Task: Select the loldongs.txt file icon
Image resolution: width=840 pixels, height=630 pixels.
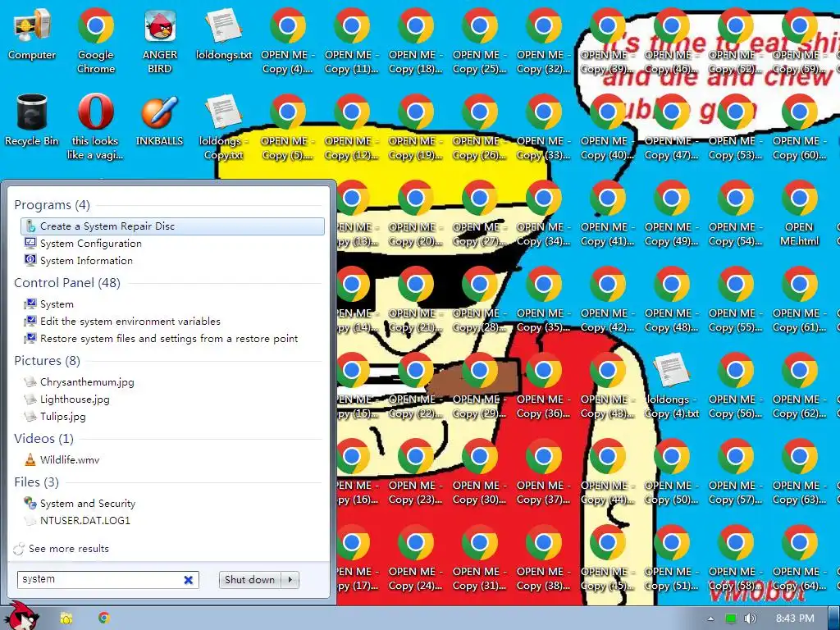Action: (x=224, y=34)
